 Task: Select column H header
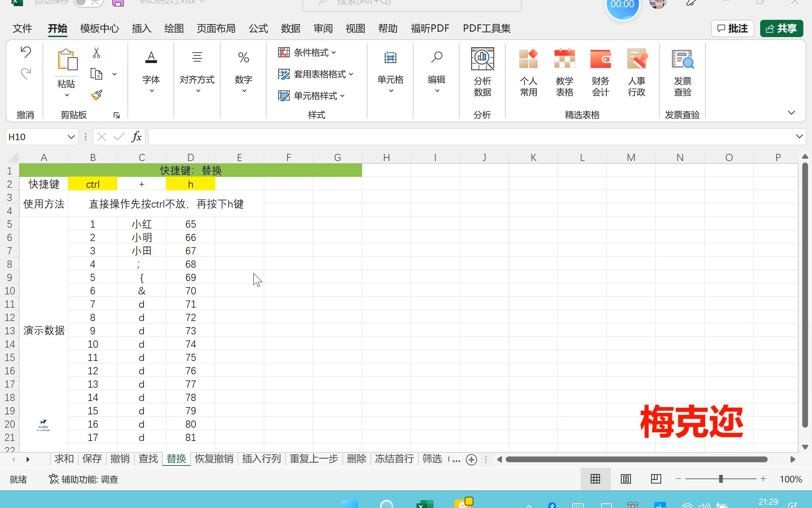[x=386, y=157]
